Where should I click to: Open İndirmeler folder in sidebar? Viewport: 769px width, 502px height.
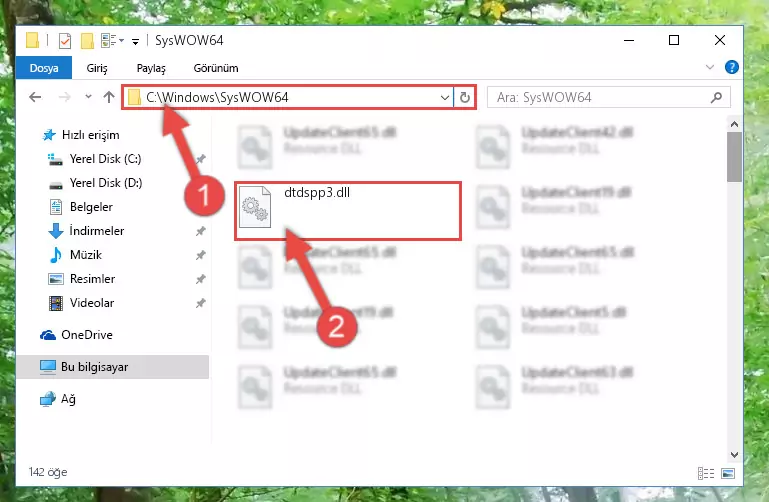(97, 231)
